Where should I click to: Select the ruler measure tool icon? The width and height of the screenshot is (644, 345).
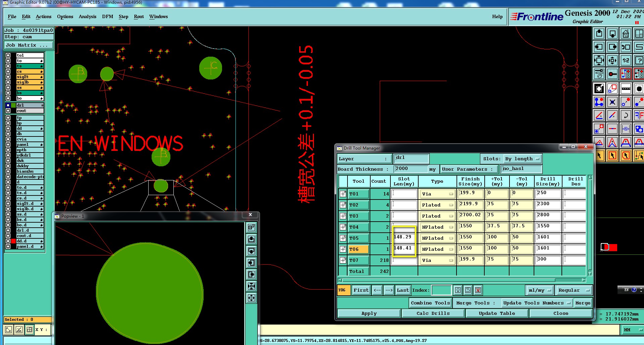click(626, 89)
